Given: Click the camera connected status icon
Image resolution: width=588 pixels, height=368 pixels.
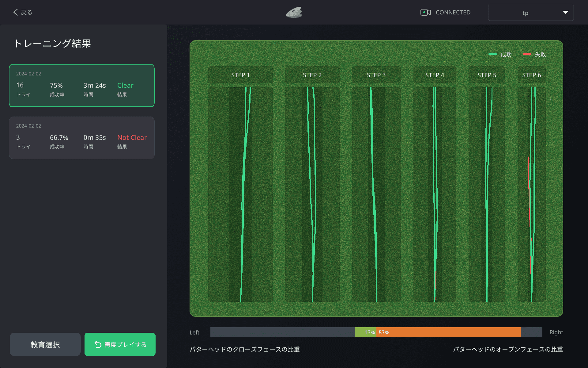Looking at the screenshot, I should coord(425,12).
